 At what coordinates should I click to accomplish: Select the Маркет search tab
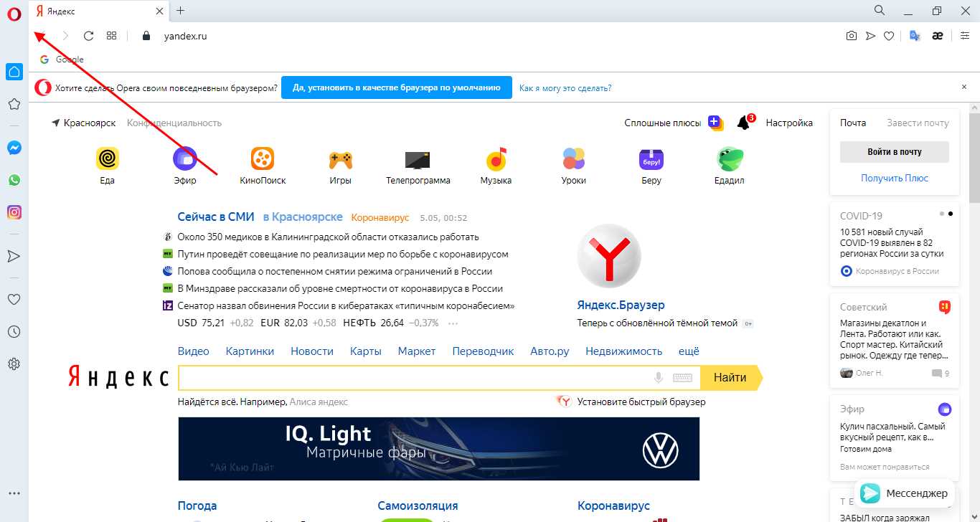pyautogui.click(x=417, y=351)
